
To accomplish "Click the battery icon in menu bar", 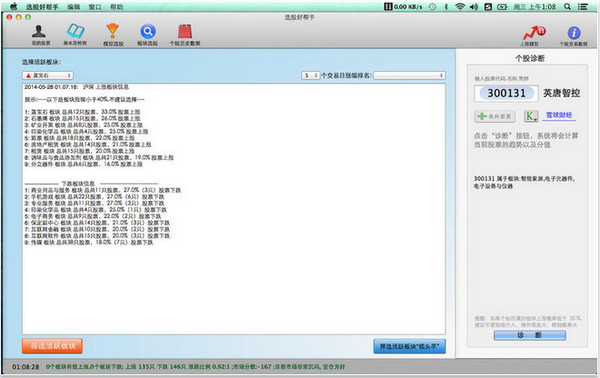I will [502, 7].
